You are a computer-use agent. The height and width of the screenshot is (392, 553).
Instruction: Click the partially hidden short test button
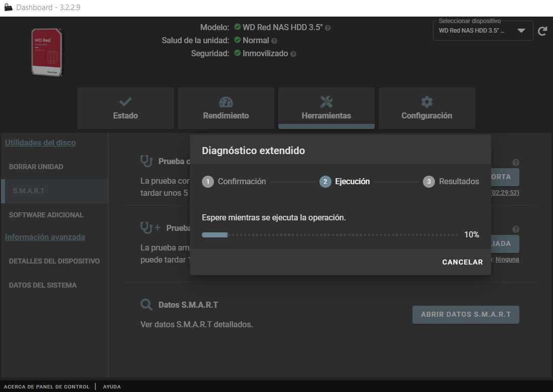coord(505,177)
